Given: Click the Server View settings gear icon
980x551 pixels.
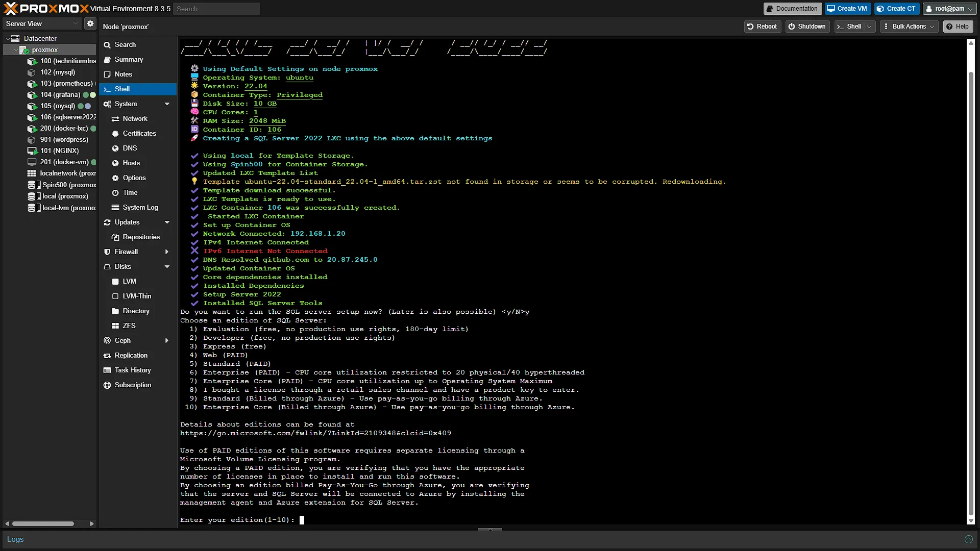Looking at the screenshot, I should [x=90, y=23].
